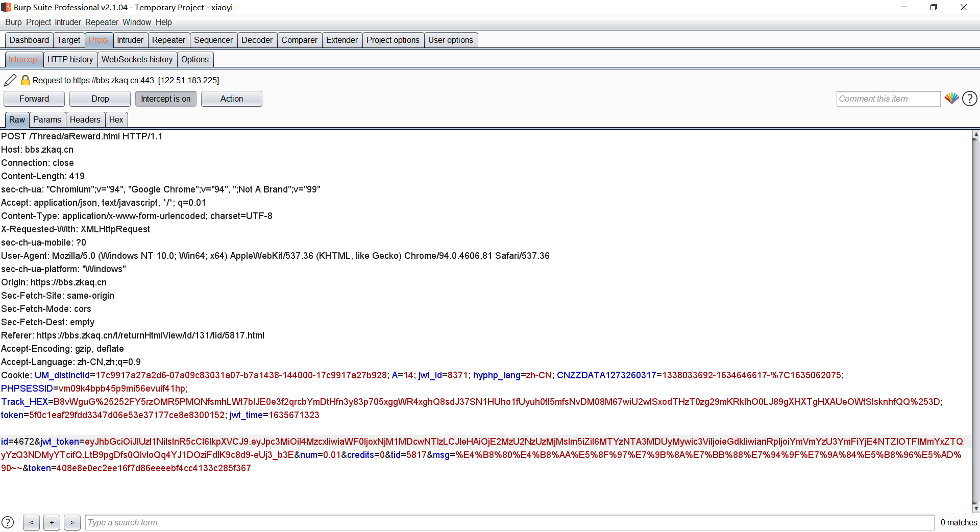Screen dimensions: 980x532
Task: Click the Host: bbs.zkaq.cn header
Action: click(37, 150)
